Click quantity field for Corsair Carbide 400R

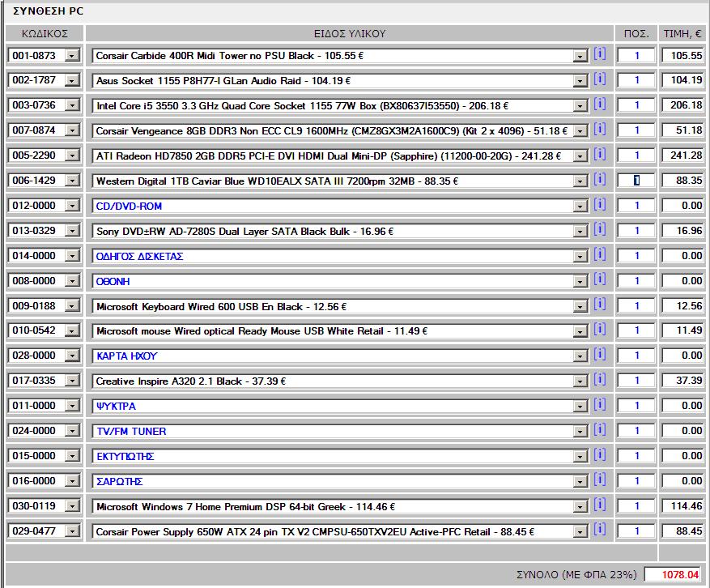pyautogui.click(x=636, y=56)
